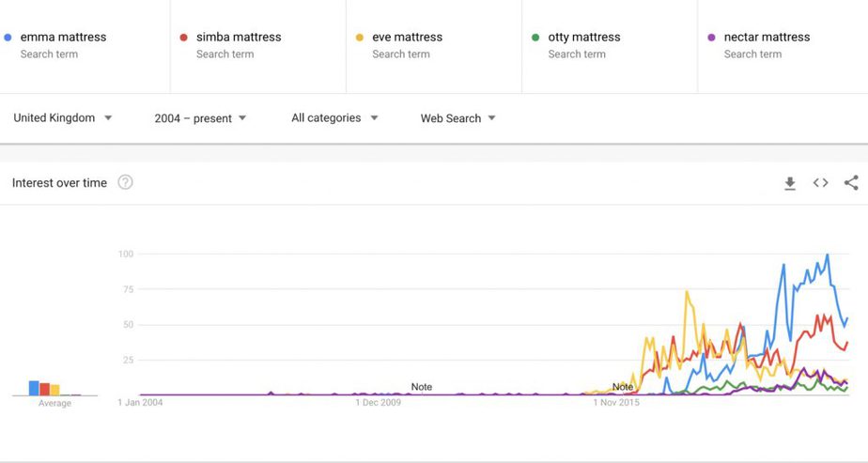Open help for Interest over time

[126, 182]
